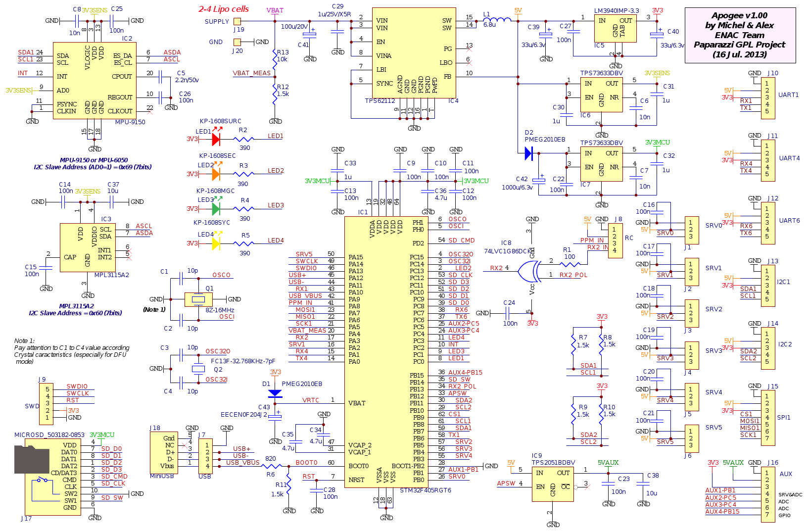
Task: Click the MPL3115A2 I2C address note
Action: click(76, 310)
